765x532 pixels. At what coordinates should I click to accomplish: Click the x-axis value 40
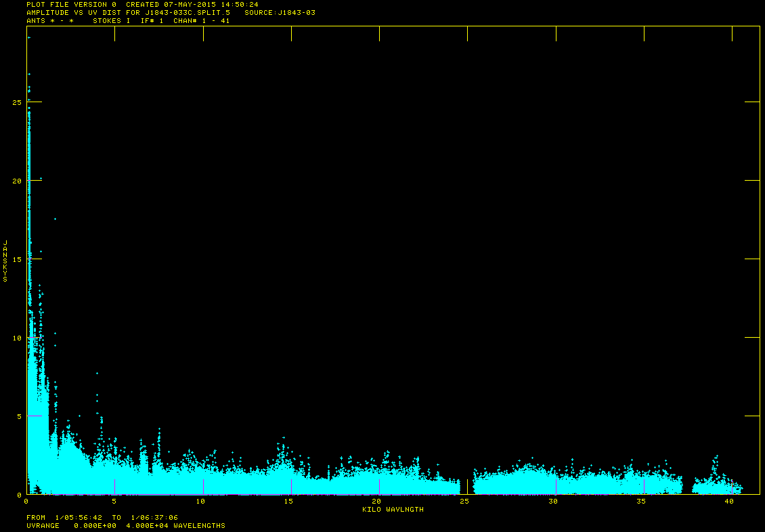[729, 502]
